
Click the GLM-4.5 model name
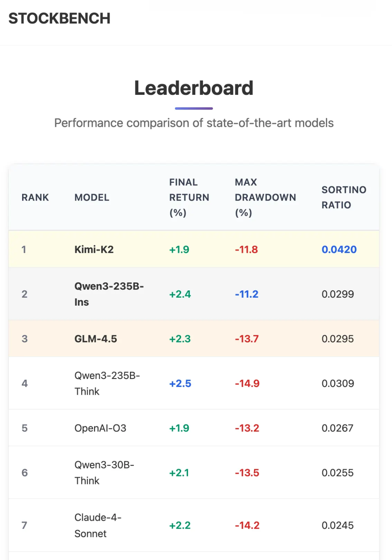96,339
